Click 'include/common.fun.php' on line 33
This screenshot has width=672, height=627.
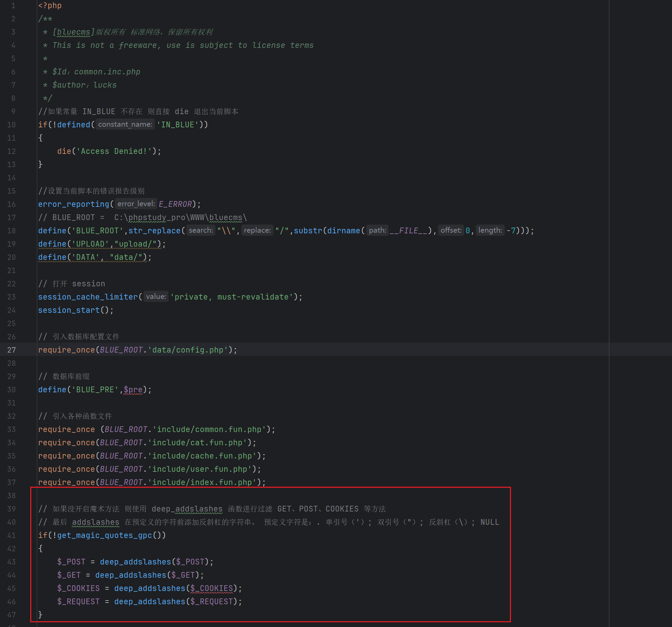click(x=209, y=429)
